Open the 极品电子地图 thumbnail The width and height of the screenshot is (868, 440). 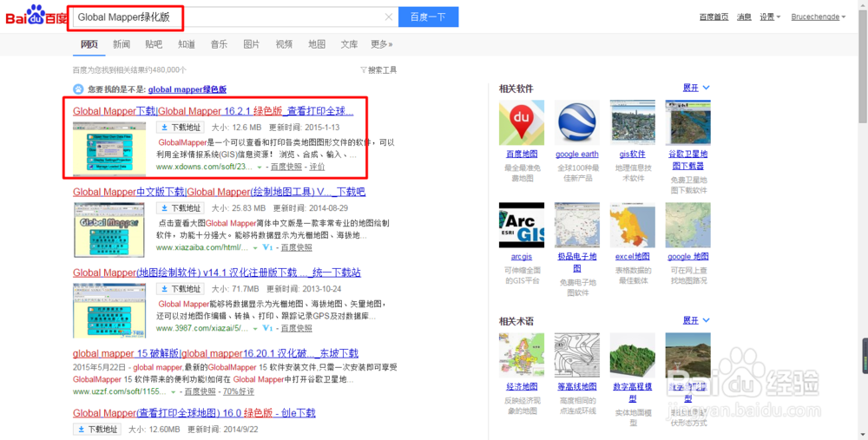(577, 226)
